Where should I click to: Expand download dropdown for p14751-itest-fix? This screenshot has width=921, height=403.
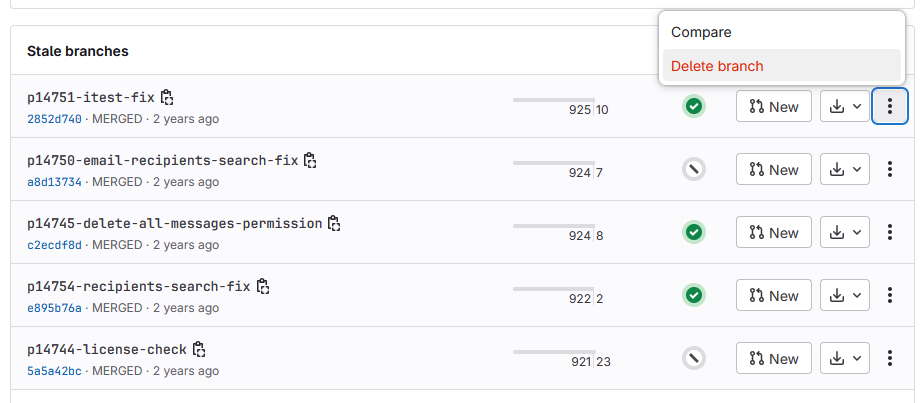[845, 106]
